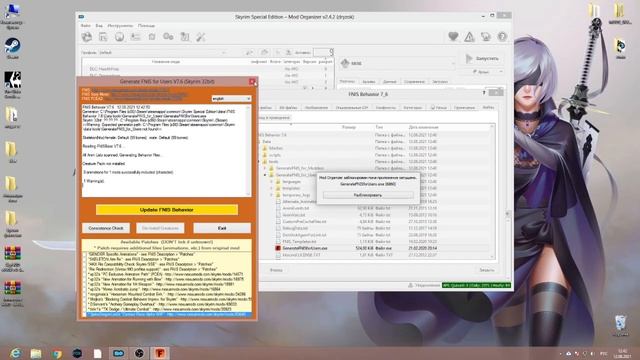Click the Запустить run button
The width and height of the screenshot is (640, 360).
pyautogui.click(x=482, y=58)
